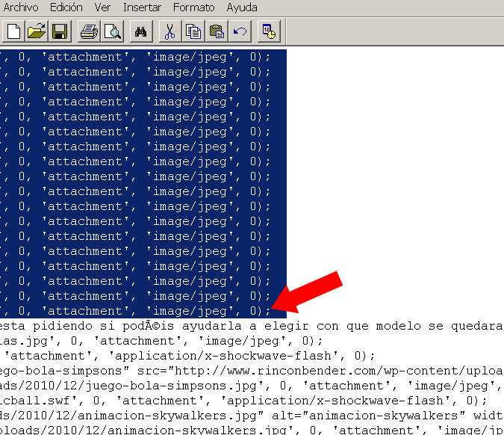
Task: Open the Ver menu
Action: click(x=103, y=7)
